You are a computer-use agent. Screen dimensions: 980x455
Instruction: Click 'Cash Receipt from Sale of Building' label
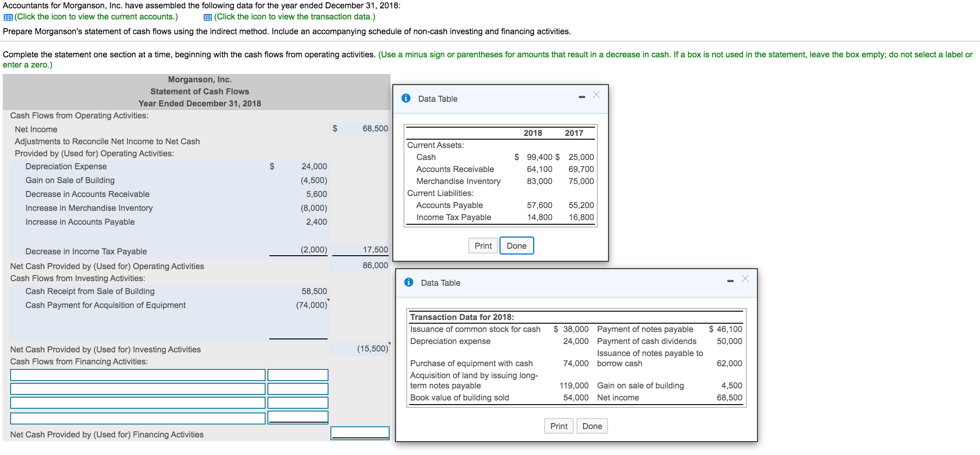(x=90, y=291)
